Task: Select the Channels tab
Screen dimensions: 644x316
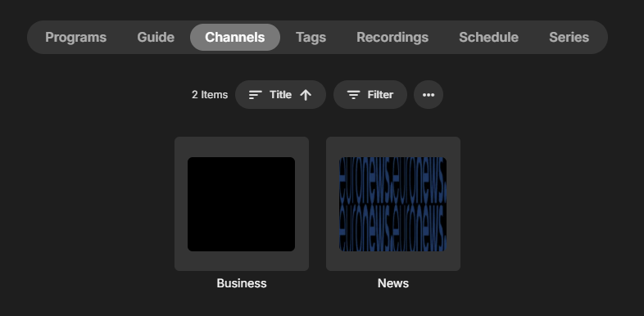Action: pyautogui.click(x=235, y=38)
